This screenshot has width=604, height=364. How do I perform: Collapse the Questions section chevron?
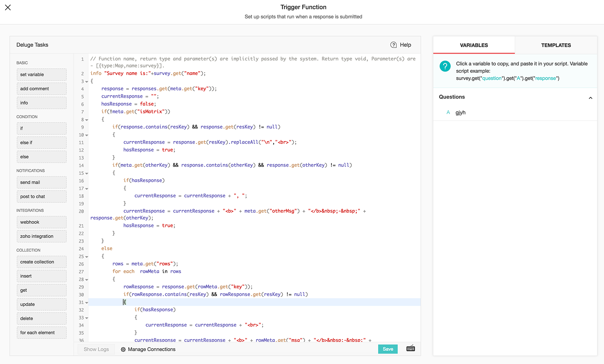coord(591,97)
